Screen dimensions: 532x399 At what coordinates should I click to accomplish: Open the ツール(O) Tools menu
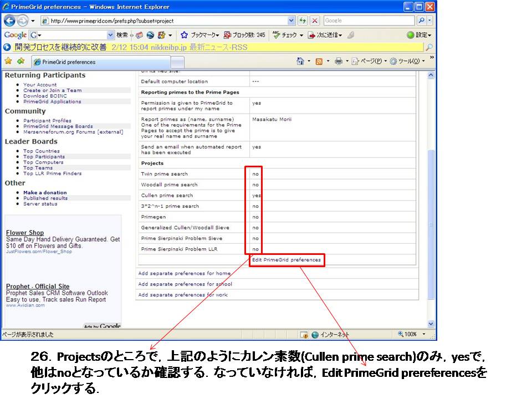pos(407,61)
